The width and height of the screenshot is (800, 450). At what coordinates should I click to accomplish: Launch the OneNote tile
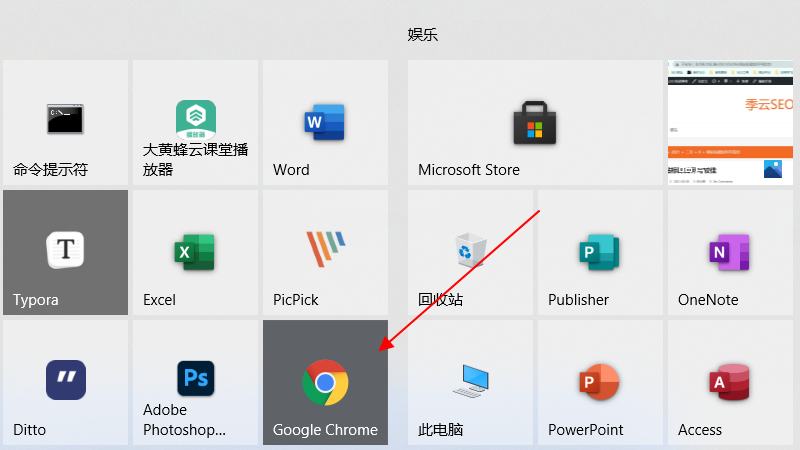pos(731,253)
